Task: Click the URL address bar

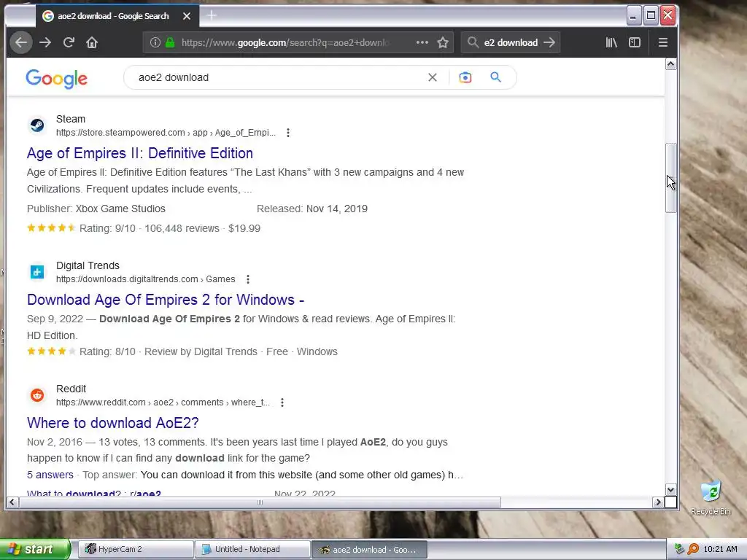Action: click(286, 42)
